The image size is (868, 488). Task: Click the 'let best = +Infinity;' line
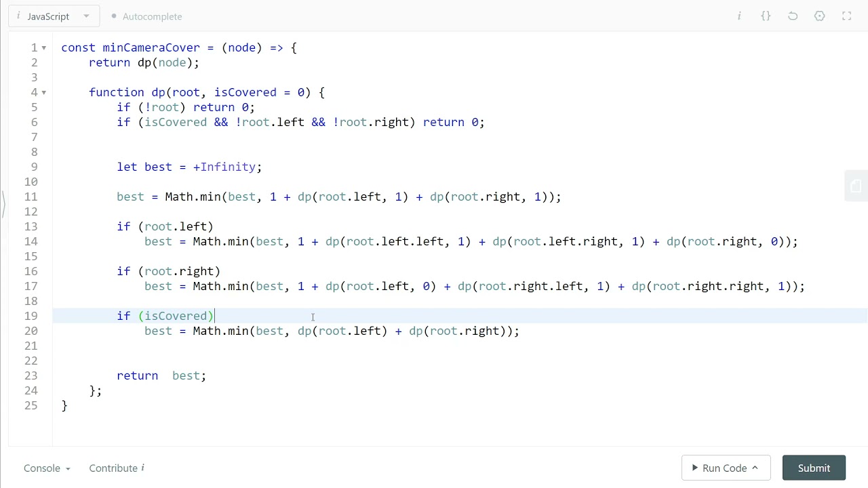point(189,167)
